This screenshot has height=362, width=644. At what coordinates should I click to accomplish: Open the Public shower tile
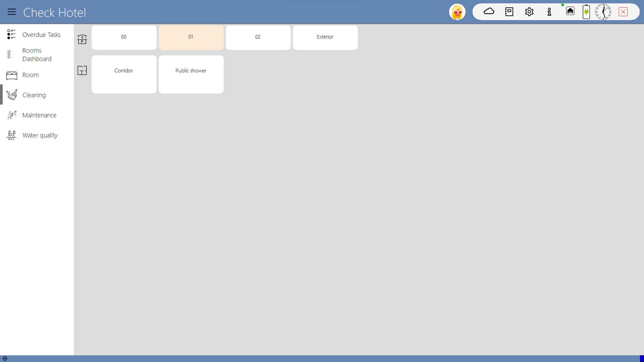pos(191,74)
